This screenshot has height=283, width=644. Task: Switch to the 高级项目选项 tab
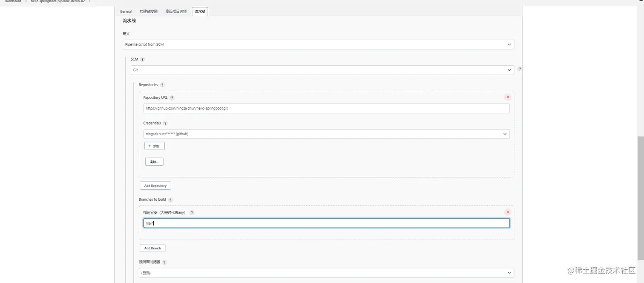(x=176, y=12)
